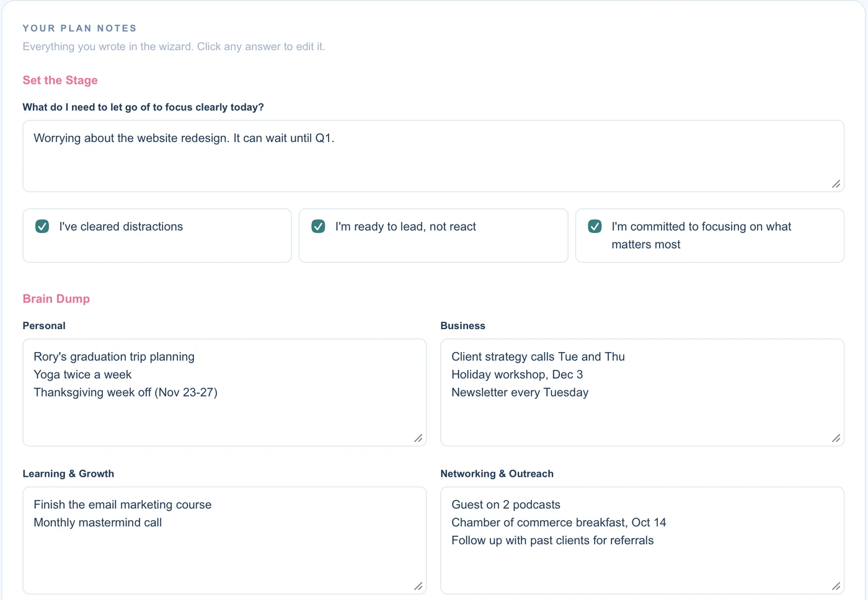Click the "Brain Dump" section heading
Screen dimensions: 868x600
[56, 299]
